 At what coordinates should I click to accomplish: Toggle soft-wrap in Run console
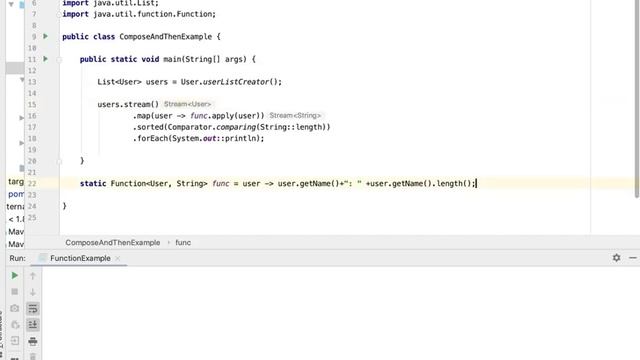33,309
